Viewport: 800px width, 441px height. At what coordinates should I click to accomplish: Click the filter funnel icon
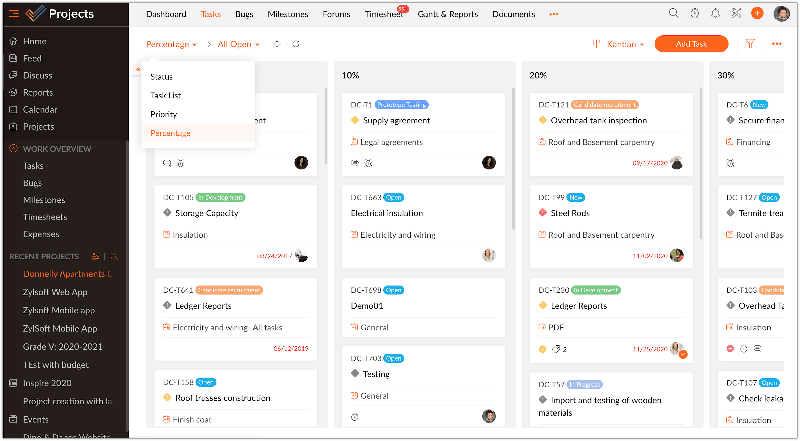coord(750,44)
